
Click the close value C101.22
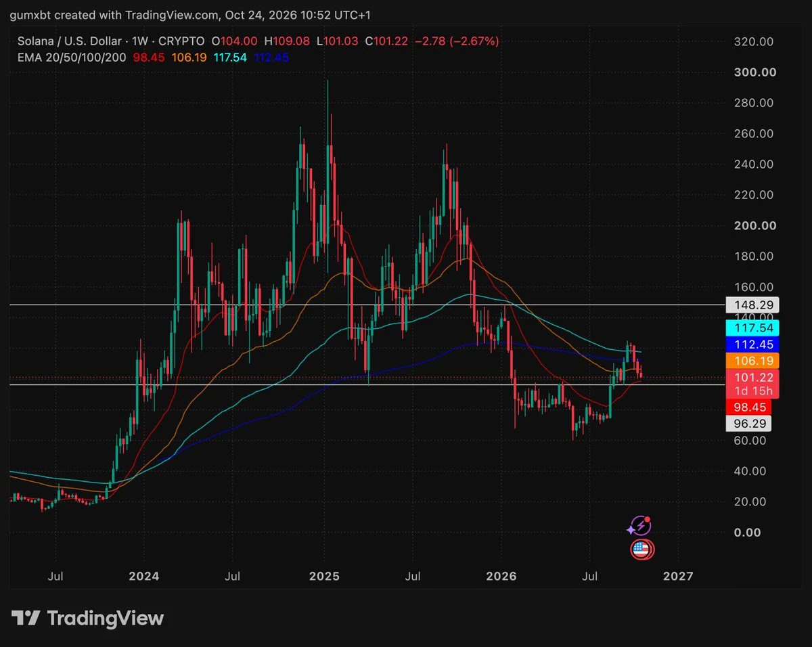[386, 41]
